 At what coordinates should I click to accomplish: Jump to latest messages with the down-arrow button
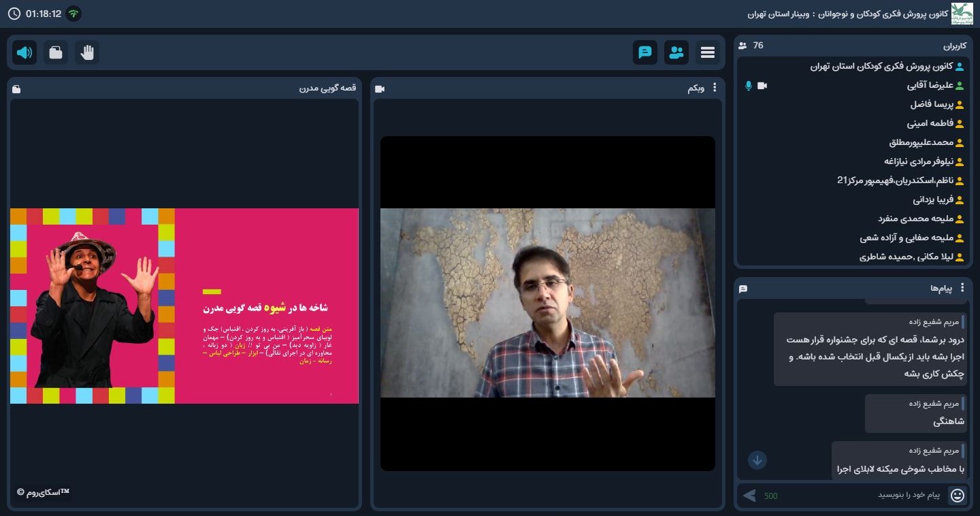coord(757,460)
